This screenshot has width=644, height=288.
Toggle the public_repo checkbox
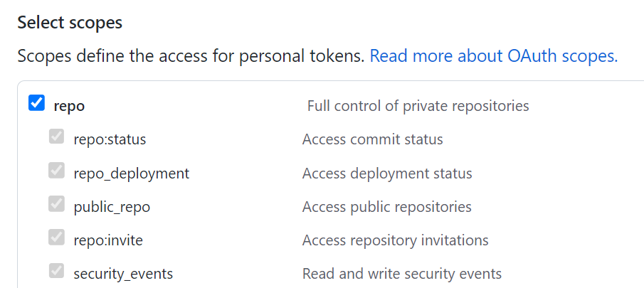pyautogui.click(x=56, y=204)
